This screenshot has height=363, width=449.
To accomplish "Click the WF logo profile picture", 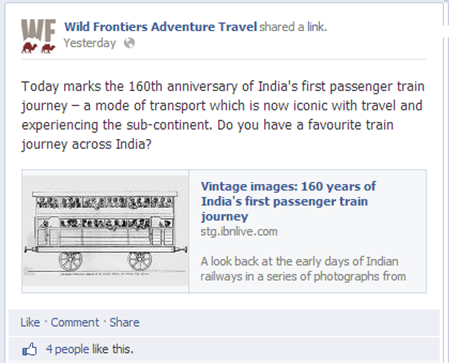I will click(x=38, y=36).
